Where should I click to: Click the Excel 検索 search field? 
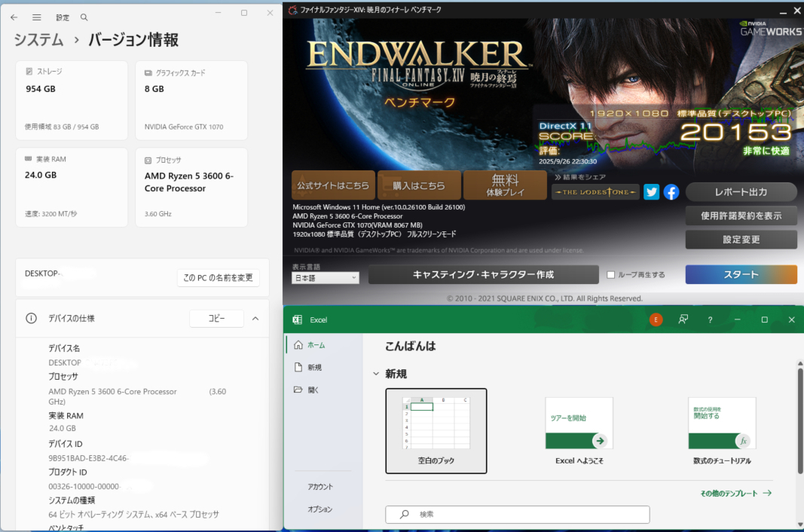[x=517, y=514]
